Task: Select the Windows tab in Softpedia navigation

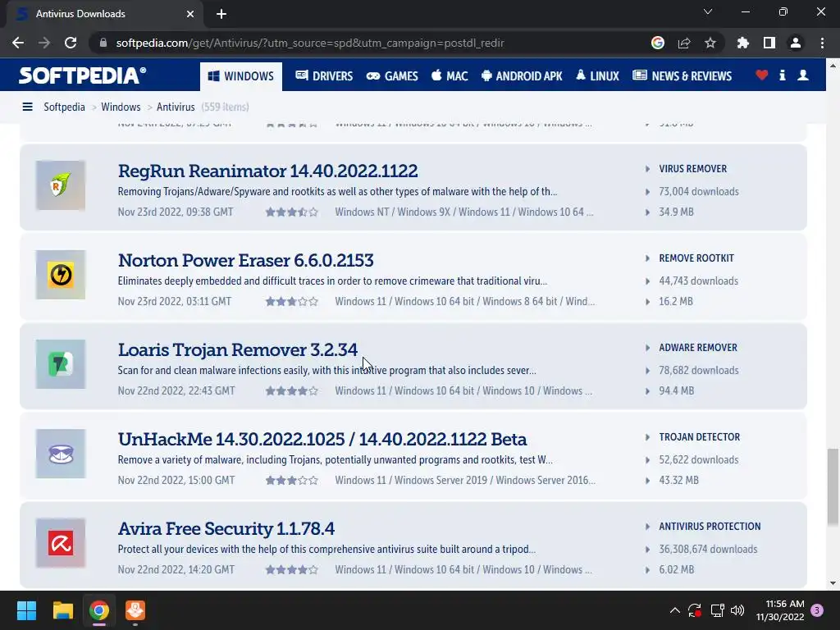Action: click(x=241, y=76)
